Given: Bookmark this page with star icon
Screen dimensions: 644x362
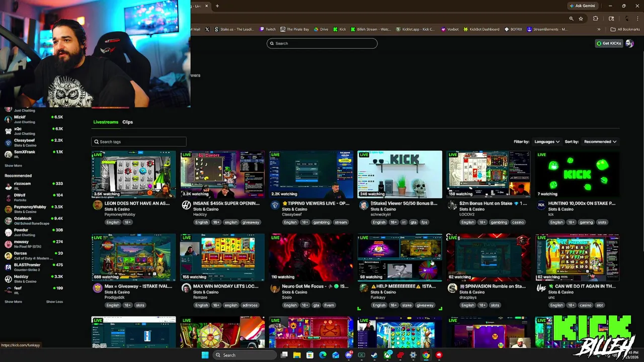Looking at the screenshot, I should pyautogui.click(x=581, y=19).
